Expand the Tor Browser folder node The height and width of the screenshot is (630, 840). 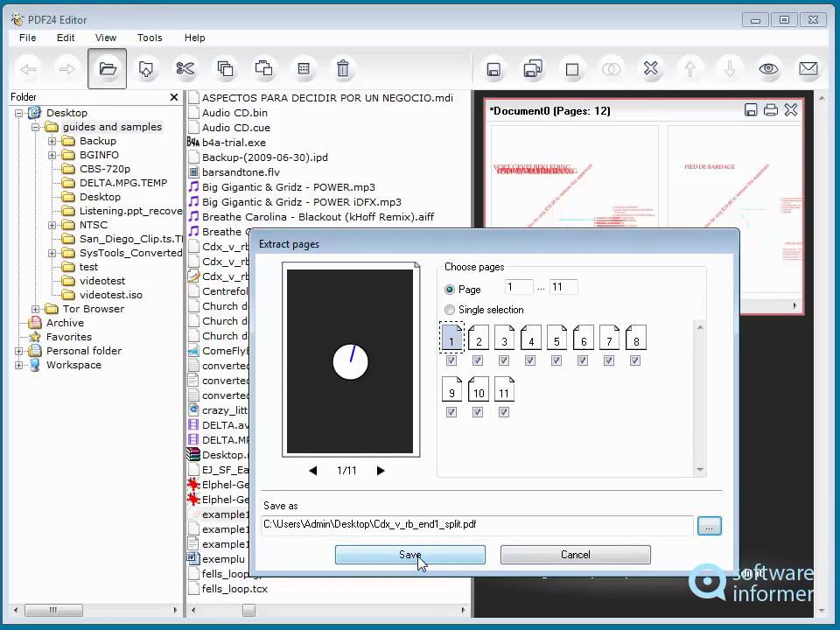(35, 309)
